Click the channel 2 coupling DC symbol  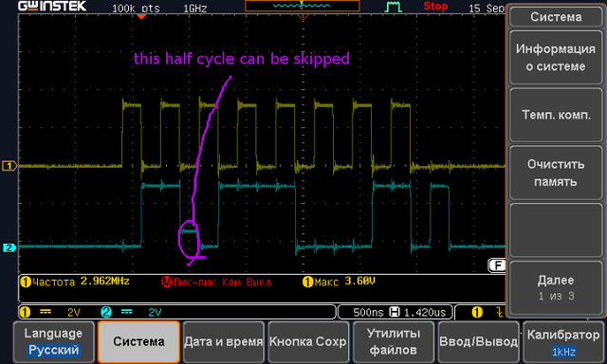[x=126, y=312]
